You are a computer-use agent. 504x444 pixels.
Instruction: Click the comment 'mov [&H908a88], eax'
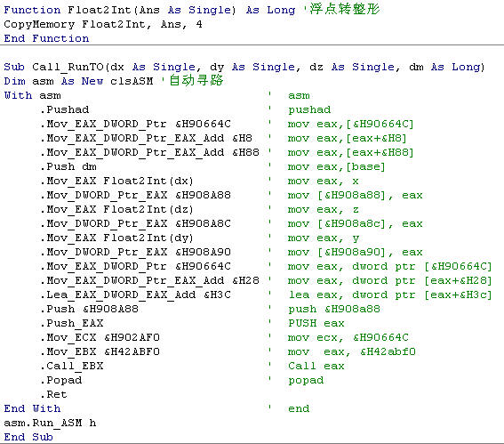click(356, 195)
